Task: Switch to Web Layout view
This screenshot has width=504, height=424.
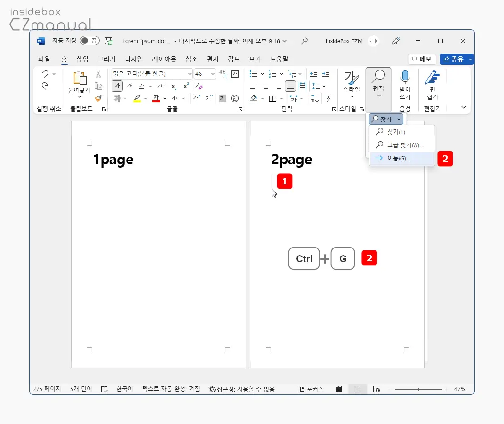Action: [376, 389]
